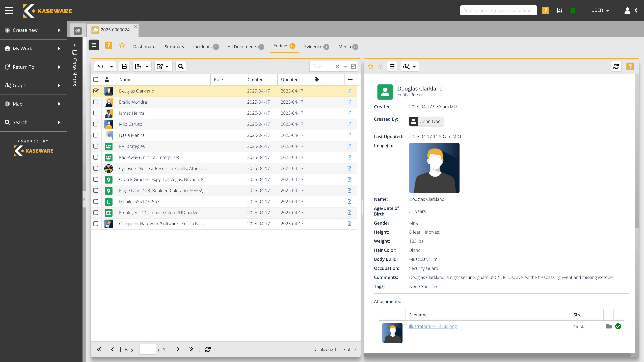Click the Case Notes side panel icon
The width and height of the screenshot is (644, 362).
(75, 53)
